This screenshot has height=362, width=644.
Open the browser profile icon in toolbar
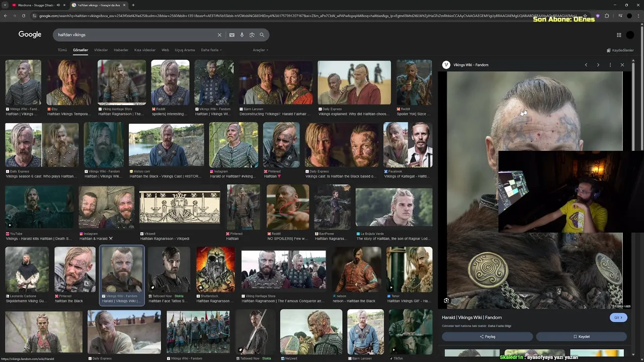click(x=629, y=16)
